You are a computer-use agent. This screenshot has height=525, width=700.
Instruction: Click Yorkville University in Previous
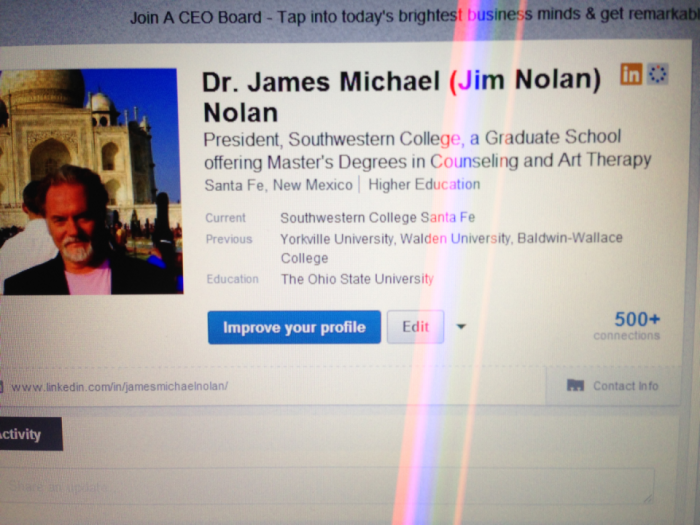click(337, 239)
